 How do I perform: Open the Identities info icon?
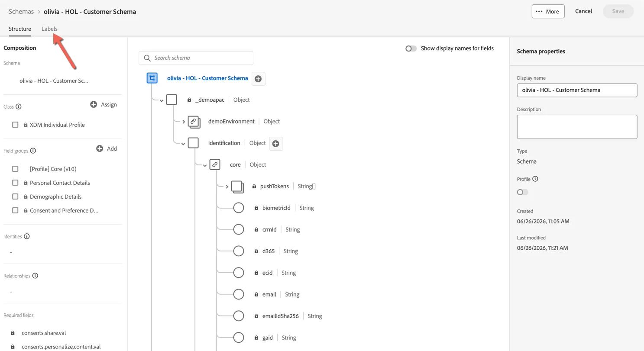point(27,236)
